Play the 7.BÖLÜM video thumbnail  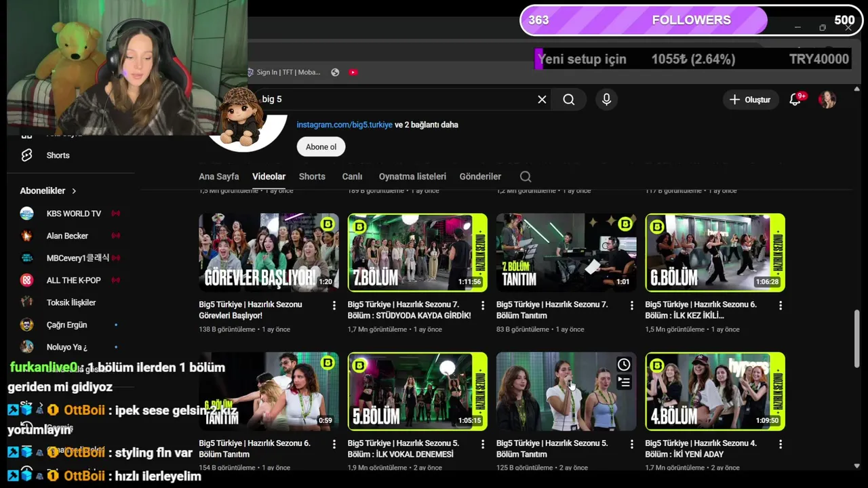coord(417,253)
